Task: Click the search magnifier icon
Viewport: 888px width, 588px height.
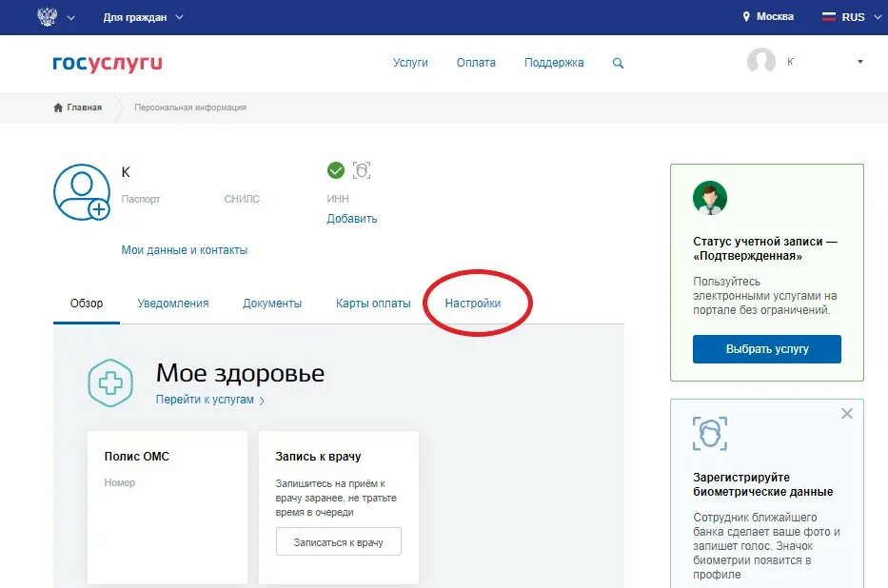Action: pyautogui.click(x=618, y=64)
